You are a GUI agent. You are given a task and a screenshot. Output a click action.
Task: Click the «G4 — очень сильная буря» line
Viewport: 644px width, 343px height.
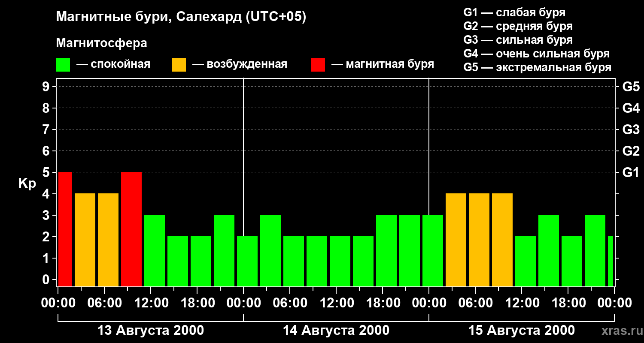(537, 54)
